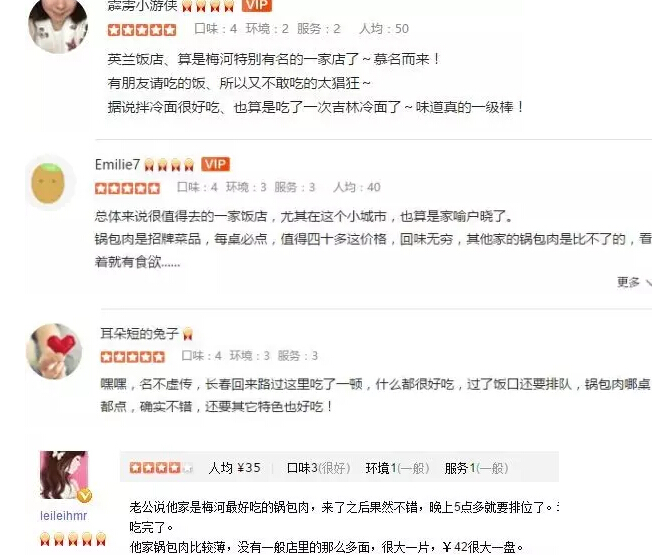Click Emilie7's potato avatar
Viewport: 652px width, 555px height.
[x=48, y=183]
